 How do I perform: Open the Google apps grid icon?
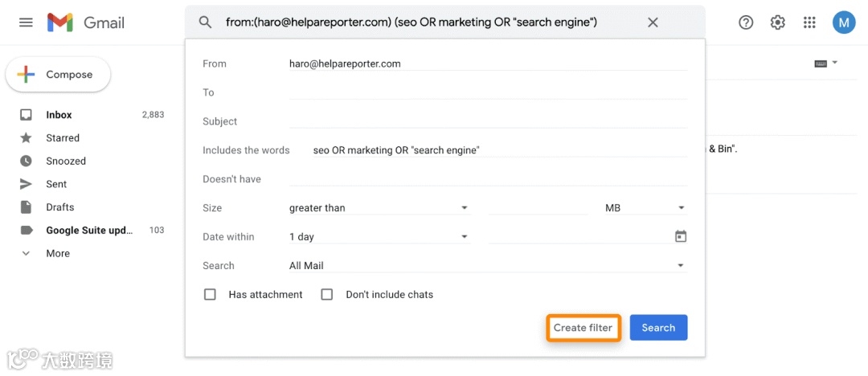[x=809, y=22]
